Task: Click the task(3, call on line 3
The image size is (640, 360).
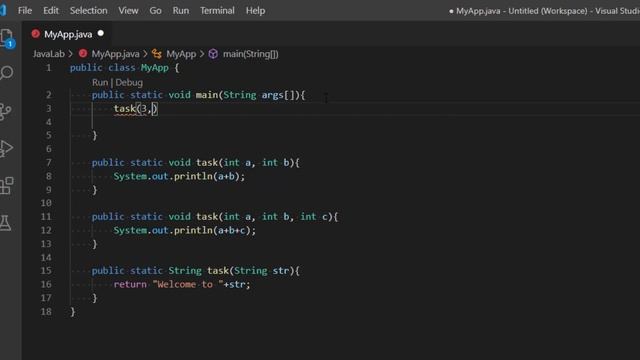Action: point(135,109)
